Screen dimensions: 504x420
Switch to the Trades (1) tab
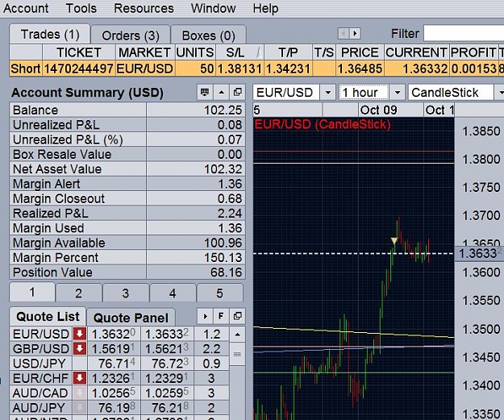click(50, 34)
